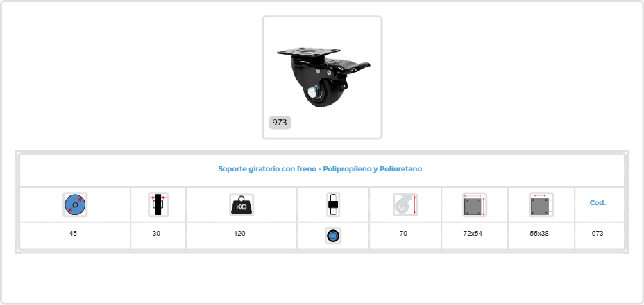The width and height of the screenshot is (644, 305).
Task: Click the code value 973 in table
Action: 598,233
